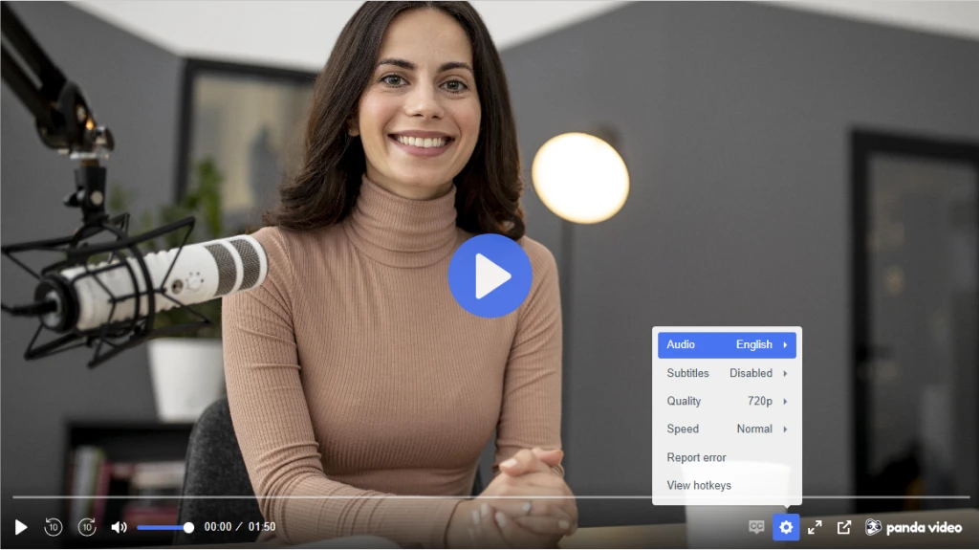The height and width of the screenshot is (550, 980).
Task: Open the Audio English submenu
Action: click(x=727, y=345)
